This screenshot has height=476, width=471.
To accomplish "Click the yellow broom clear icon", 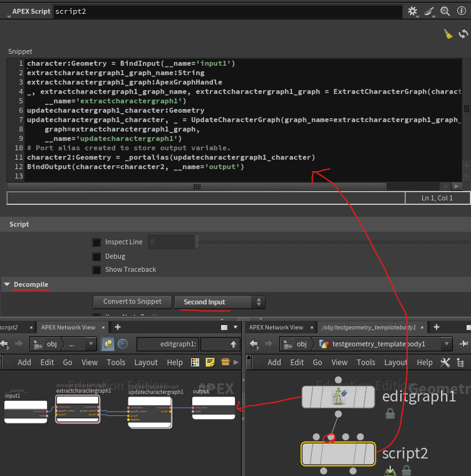I will tap(448, 34).
